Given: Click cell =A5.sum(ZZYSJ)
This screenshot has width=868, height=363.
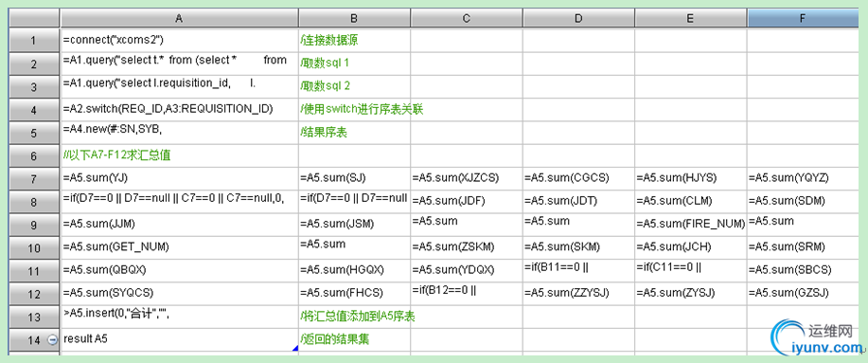Looking at the screenshot, I should (x=578, y=293).
